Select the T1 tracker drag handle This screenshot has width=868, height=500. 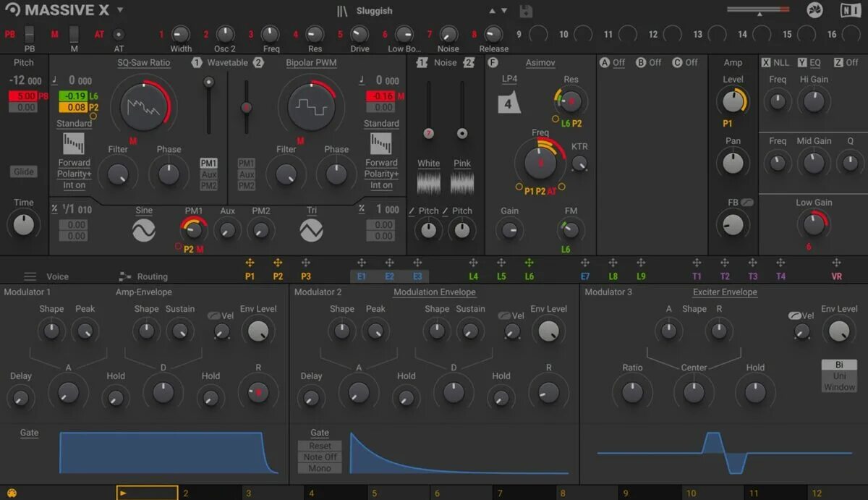click(x=697, y=263)
